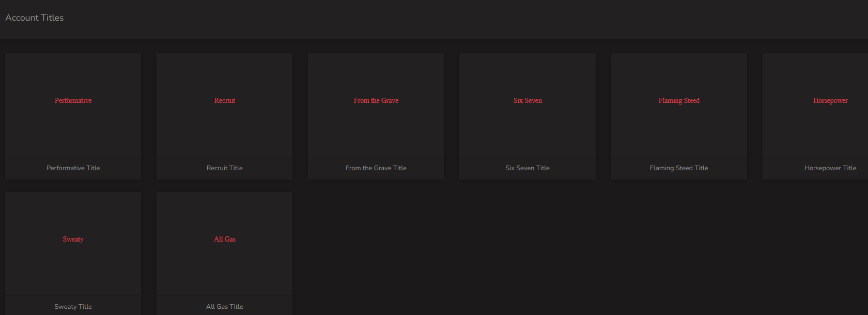Image resolution: width=868 pixels, height=315 pixels.
Task: Choose the Six Seven title preview
Action: coord(528,105)
